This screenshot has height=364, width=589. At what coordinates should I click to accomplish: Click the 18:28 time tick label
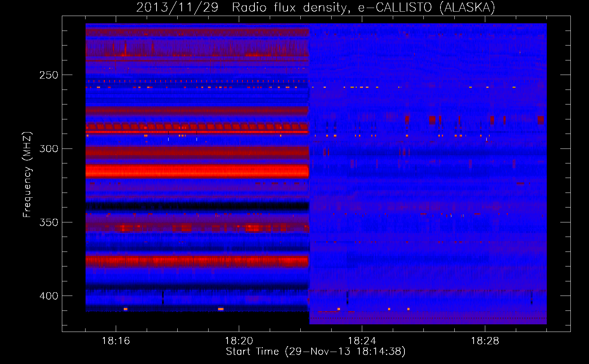pos(485,341)
